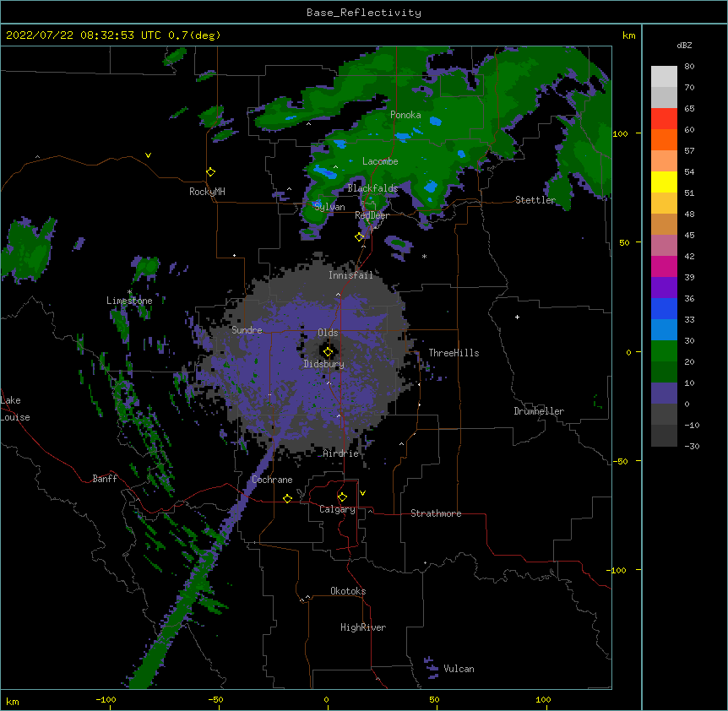728x711 pixels.
Task: Click the HighRiver city label
Action: point(363,627)
